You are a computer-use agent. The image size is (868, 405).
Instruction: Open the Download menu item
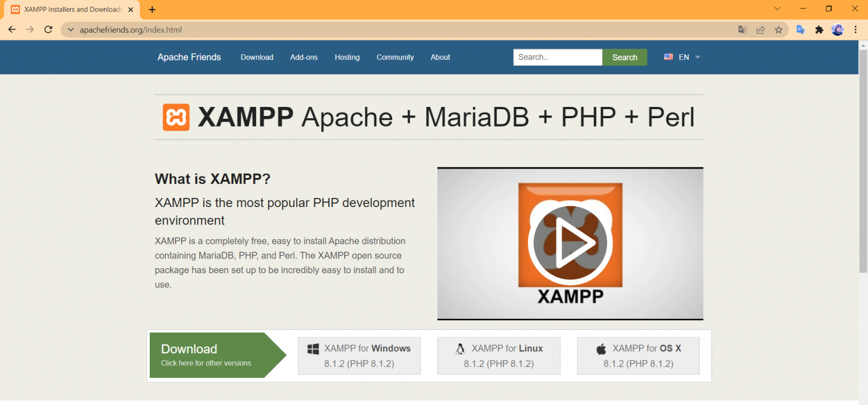click(257, 57)
